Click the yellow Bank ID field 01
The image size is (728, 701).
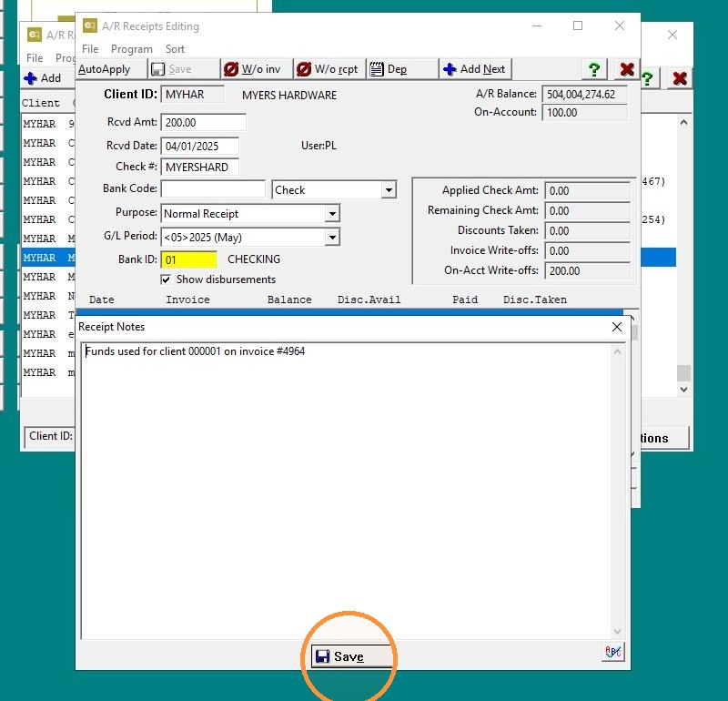click(x=189, y=259)
